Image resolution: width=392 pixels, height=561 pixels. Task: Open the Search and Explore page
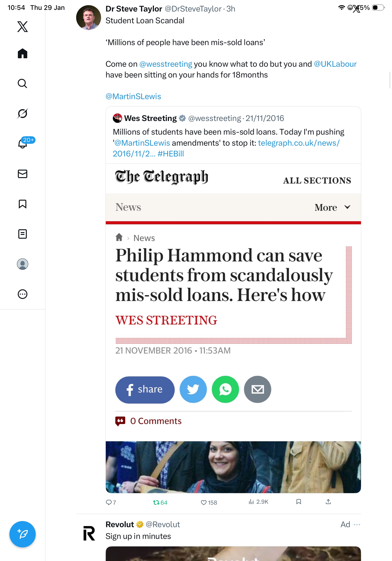23,83
